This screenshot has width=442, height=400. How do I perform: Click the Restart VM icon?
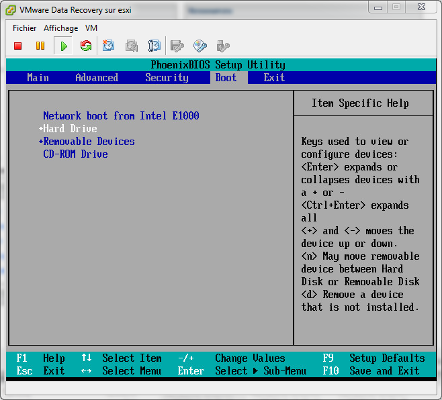pos(86,46)
